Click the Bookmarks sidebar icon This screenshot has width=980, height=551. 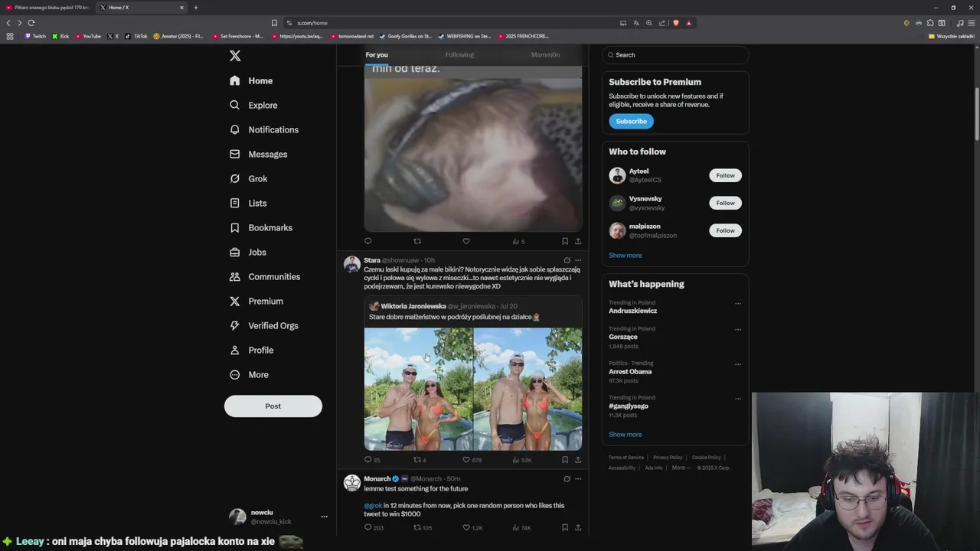(x=235, y=227)
